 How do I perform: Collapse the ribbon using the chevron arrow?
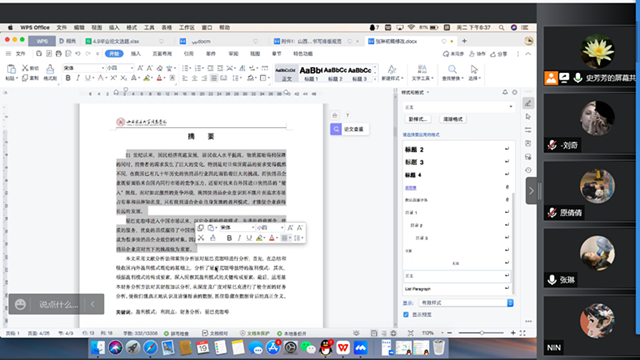528,53
